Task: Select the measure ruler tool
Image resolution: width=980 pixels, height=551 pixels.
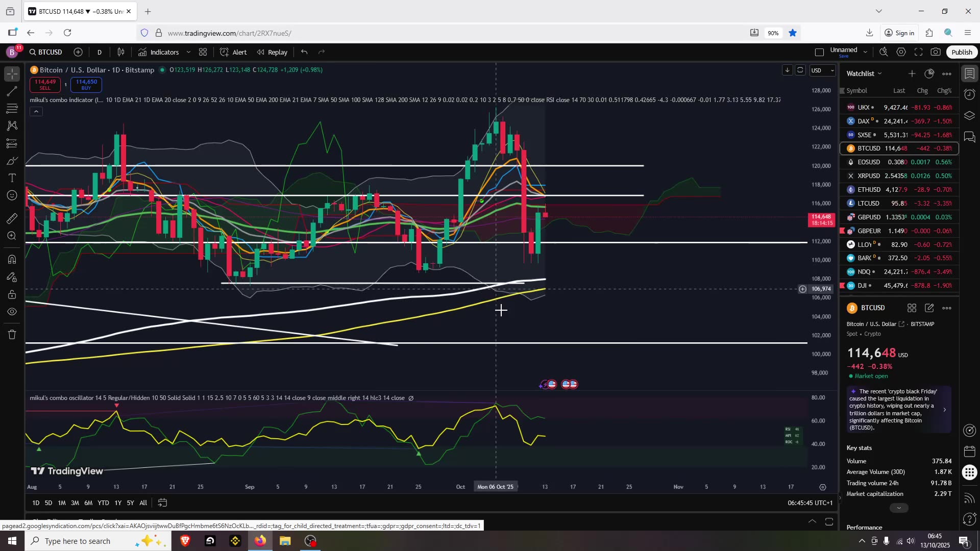Action: [11, 218]
